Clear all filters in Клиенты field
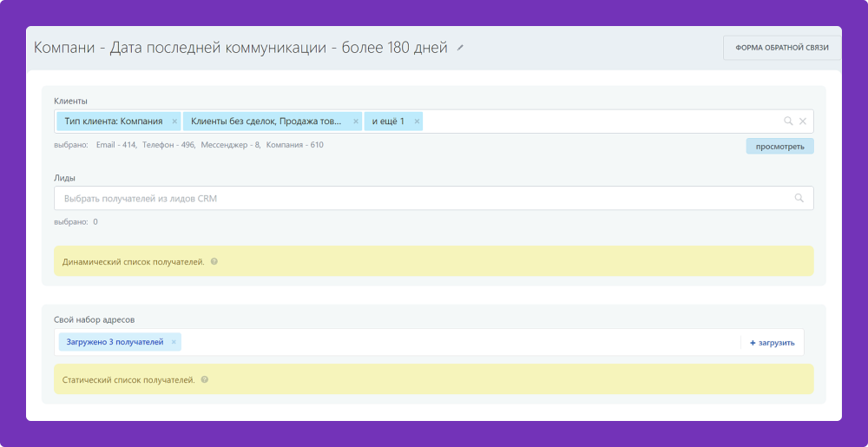 pyautogui.click(x=803, y=122)
